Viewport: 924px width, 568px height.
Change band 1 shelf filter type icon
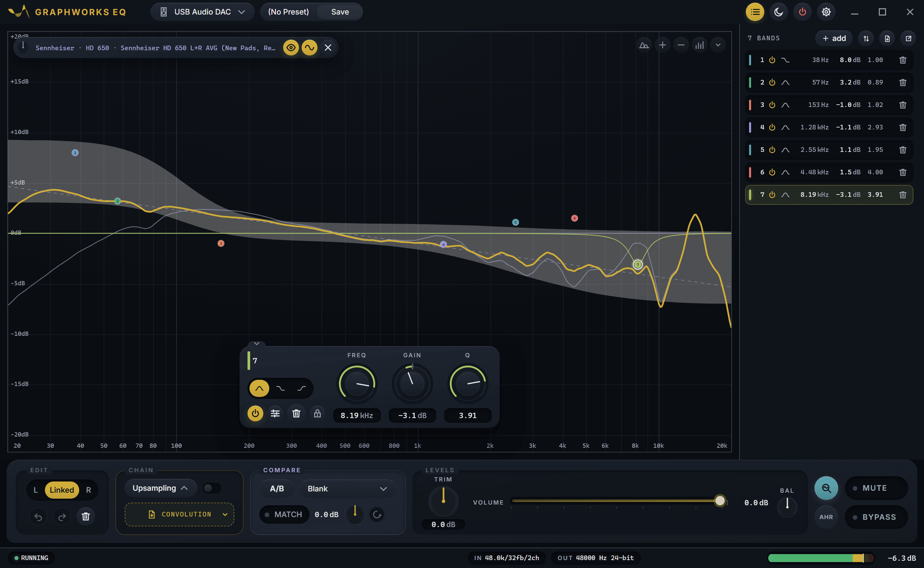tap(785, 60)
